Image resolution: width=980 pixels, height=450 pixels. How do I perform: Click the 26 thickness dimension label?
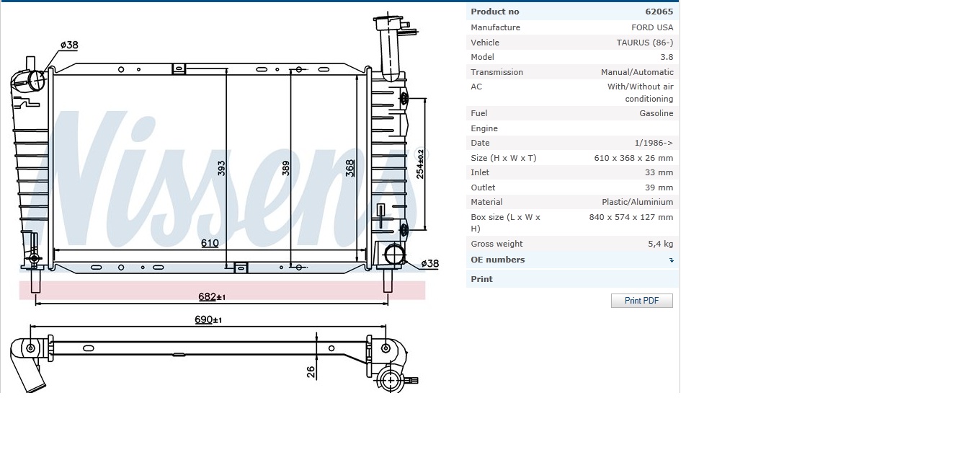[x=311, y=371]
